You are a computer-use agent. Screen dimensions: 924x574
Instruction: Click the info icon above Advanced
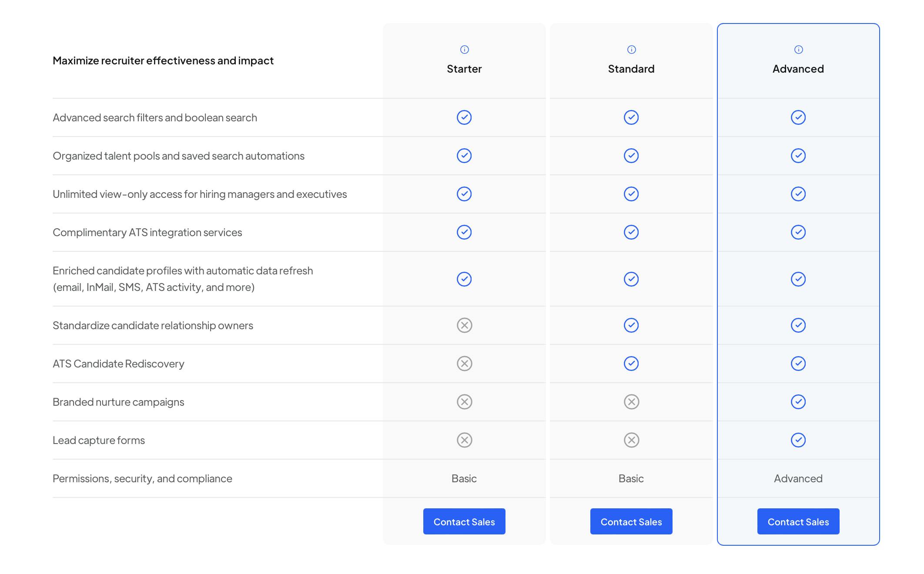click(x=798, y=50)
